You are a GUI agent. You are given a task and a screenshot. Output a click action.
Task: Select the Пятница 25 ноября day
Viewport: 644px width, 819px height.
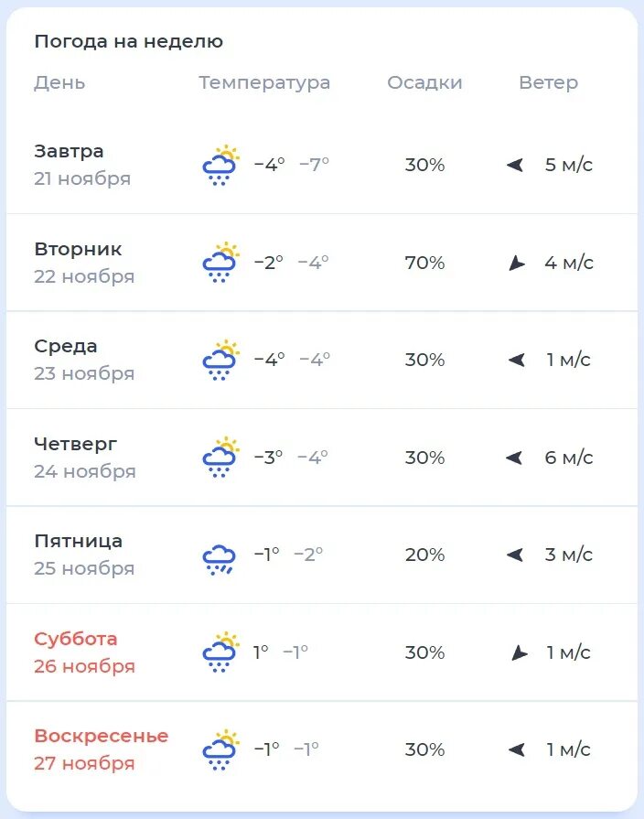322,555
